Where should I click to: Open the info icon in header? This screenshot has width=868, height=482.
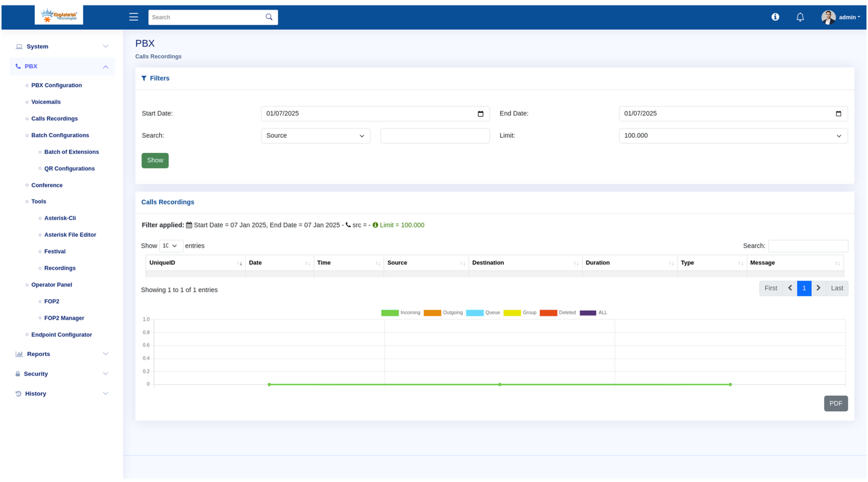775,17
